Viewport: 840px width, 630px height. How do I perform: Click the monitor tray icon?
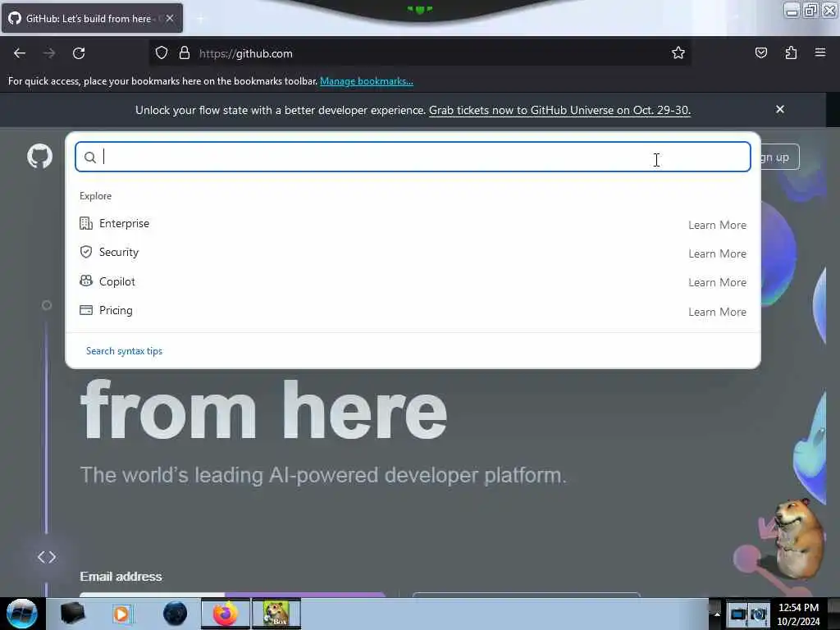pos(737,614)
